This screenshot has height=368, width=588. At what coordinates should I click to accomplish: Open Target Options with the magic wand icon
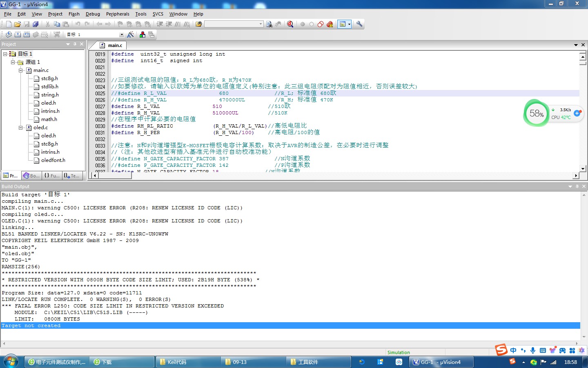[x=131, y=35]
